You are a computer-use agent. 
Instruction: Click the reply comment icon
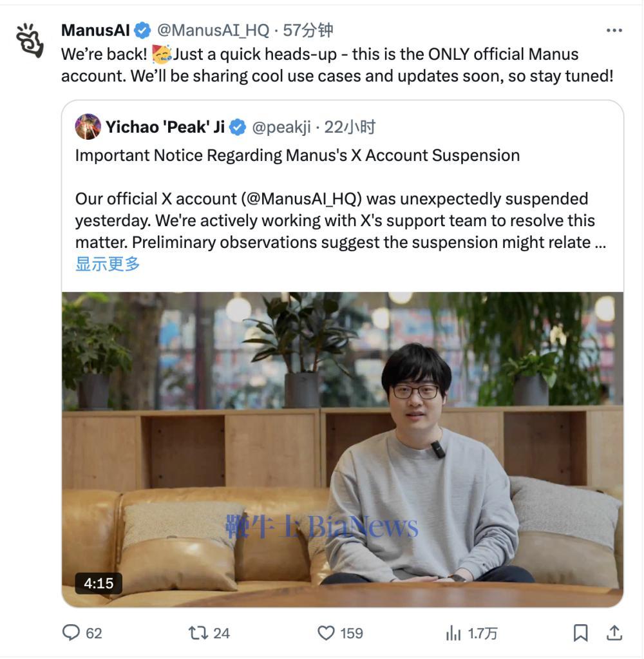71,632
